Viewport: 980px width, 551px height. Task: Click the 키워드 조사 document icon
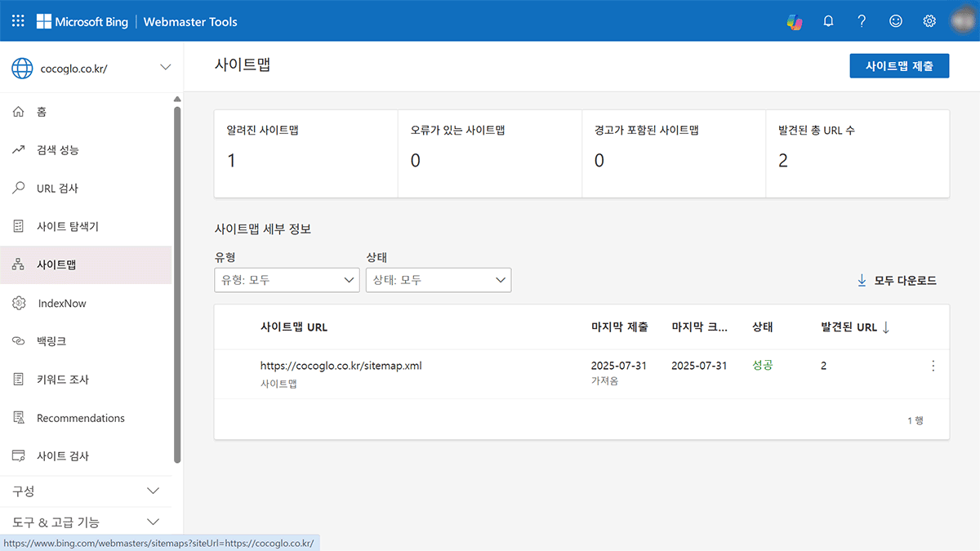click(x=19, y=380)
